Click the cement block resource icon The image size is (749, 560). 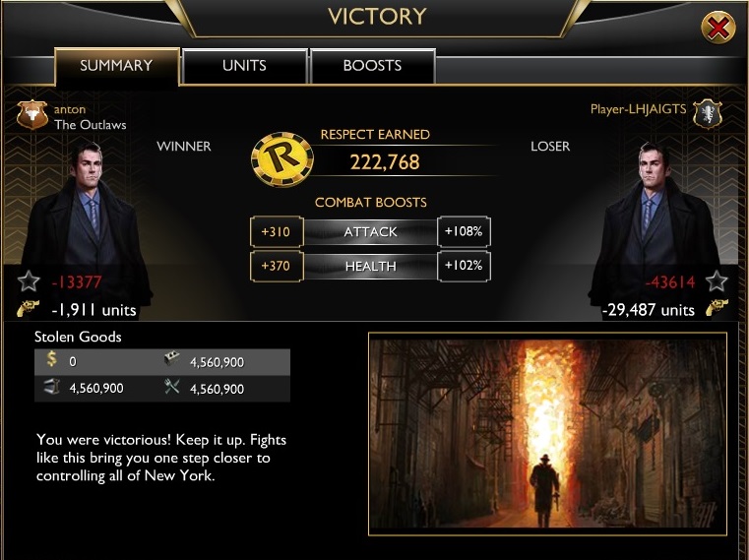click(x=171, y=358)
